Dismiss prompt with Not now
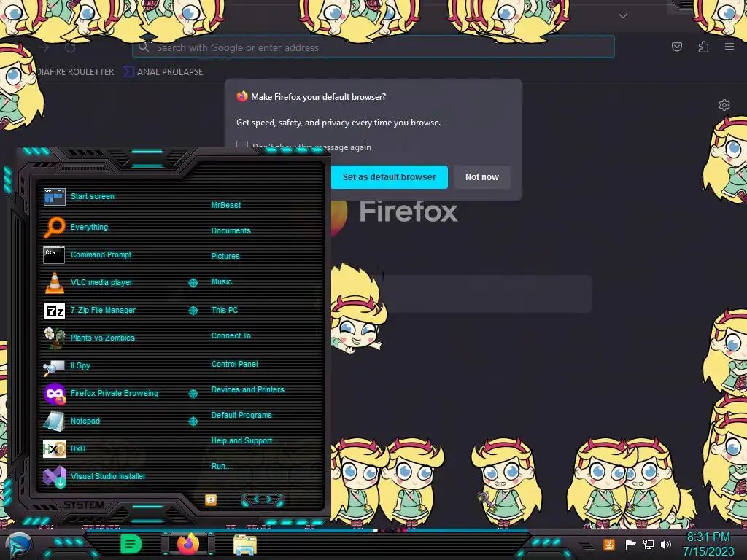The width and height of the screenshot is (747, 560). click(481, 177)
